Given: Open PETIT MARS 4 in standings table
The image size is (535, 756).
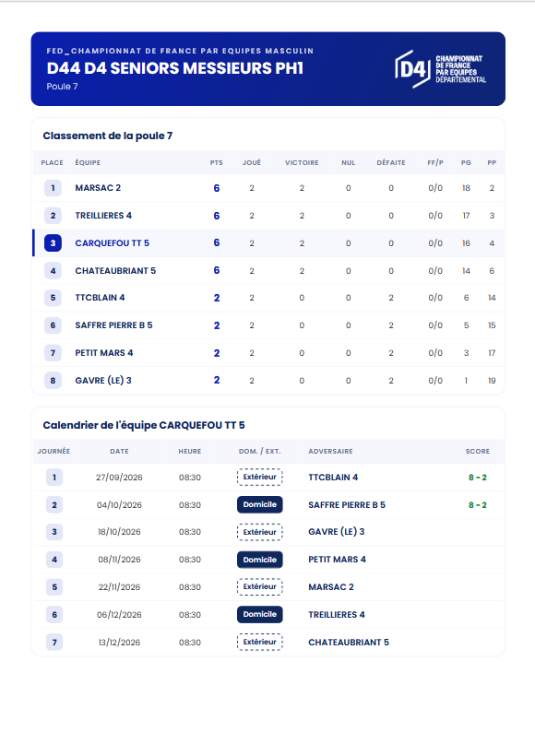Looking at the screenshot, I should coord(103,353).
